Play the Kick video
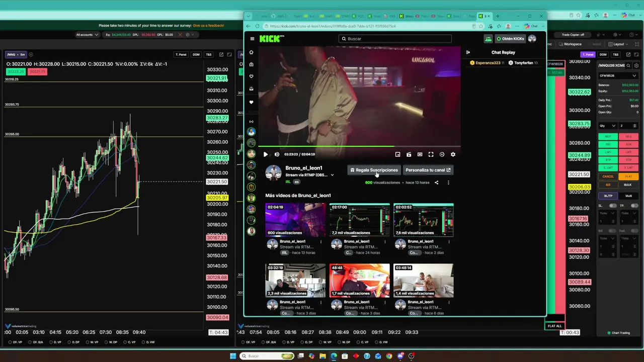 (x=266, y=154)
